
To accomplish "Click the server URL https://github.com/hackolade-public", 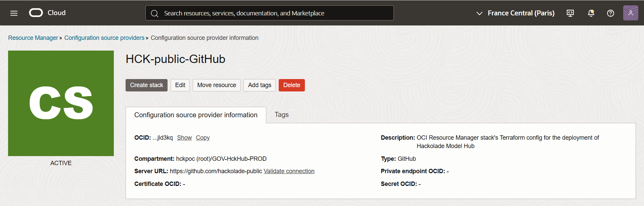I will 216,171.
